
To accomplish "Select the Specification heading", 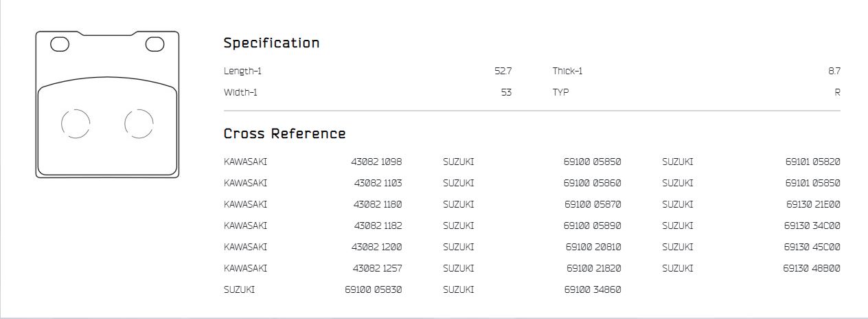I will coord(271,43).
